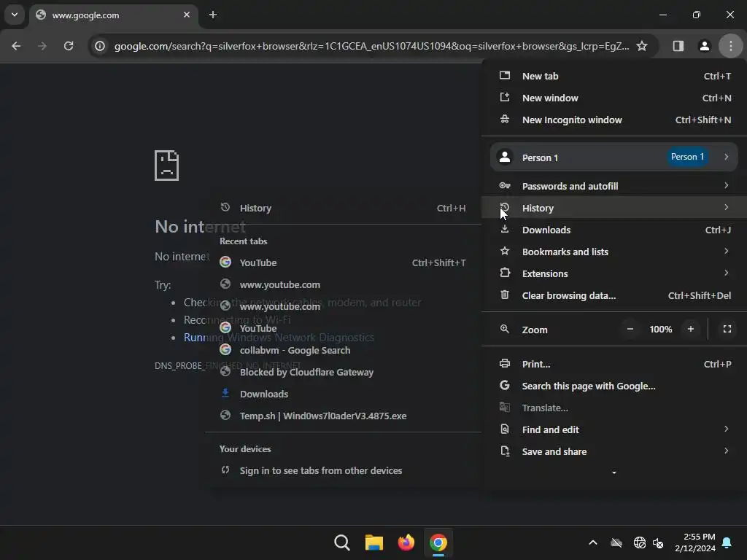The width and height of the screenshot is (747, 560).
Task: Sign in to see tabs from other devices
Action: click(343, 470)
